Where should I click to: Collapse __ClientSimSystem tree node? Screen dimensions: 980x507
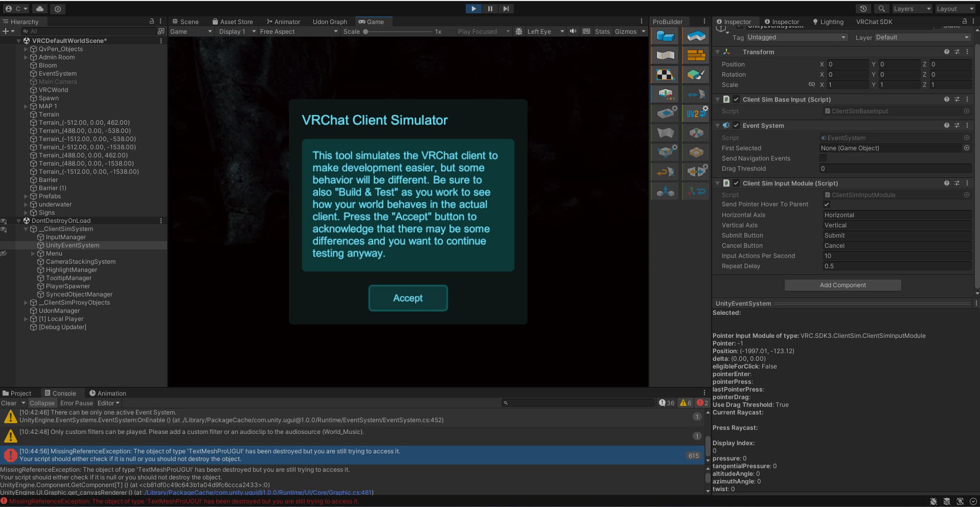[x=26, y=229]
